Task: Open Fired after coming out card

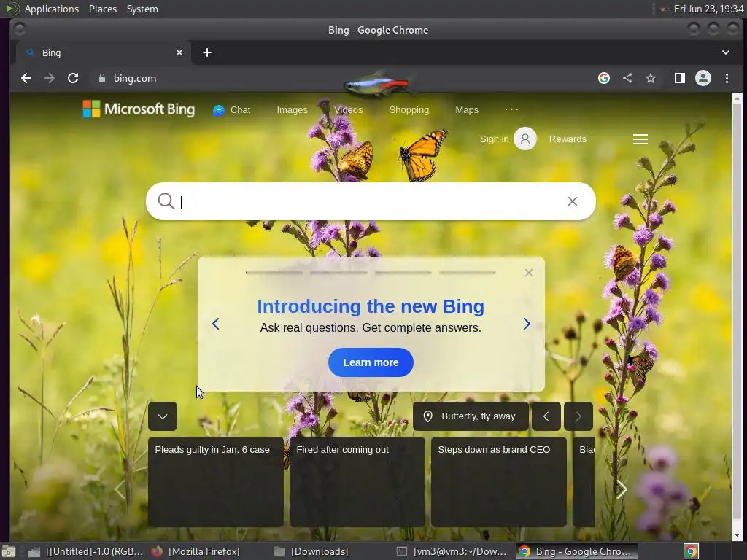Action: click(357, 481)
